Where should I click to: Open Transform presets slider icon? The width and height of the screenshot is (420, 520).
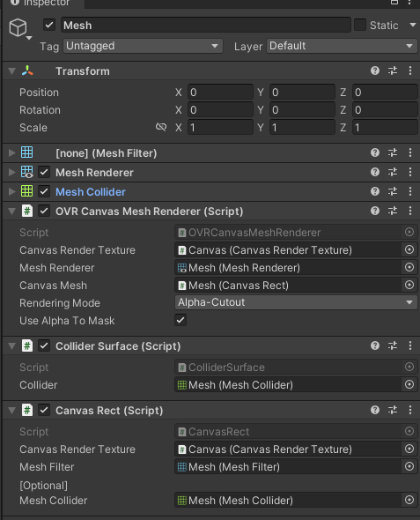tap(393, 71)
